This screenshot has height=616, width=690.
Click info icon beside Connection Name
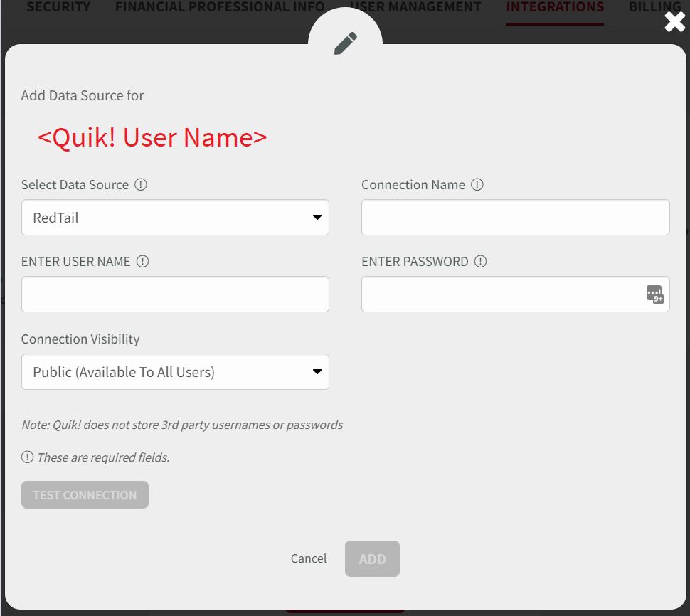[x=477, y=184]
